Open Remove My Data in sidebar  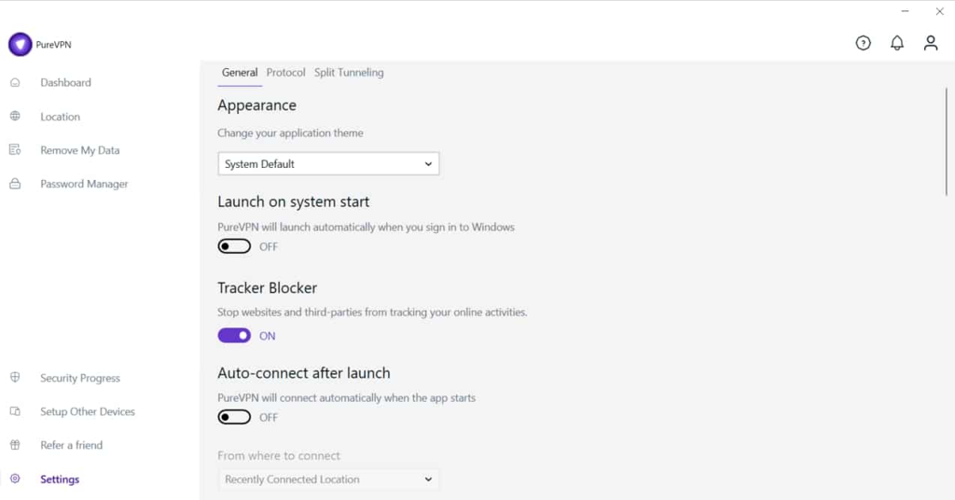pos(80,150)
